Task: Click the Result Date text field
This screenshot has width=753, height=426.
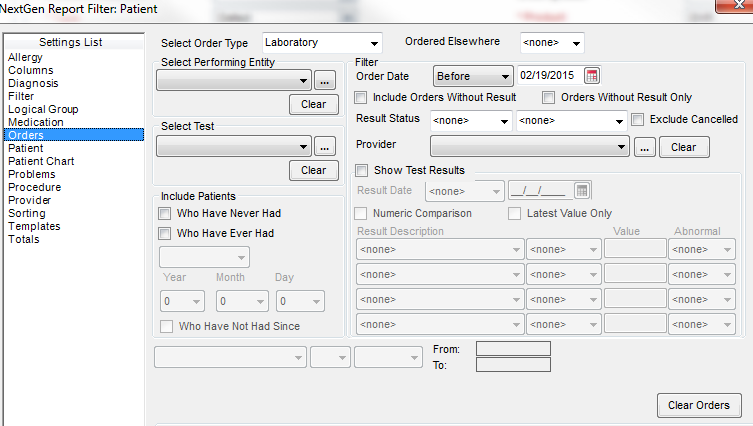Action: (541, 191)
